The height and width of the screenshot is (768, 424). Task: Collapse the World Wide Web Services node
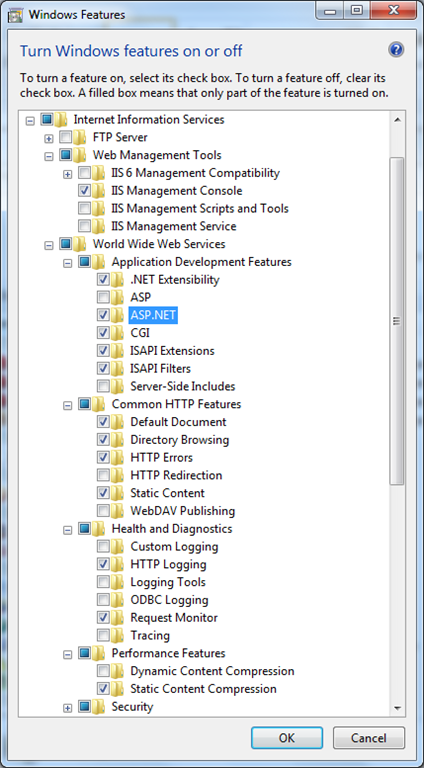(x=48, y=245)
